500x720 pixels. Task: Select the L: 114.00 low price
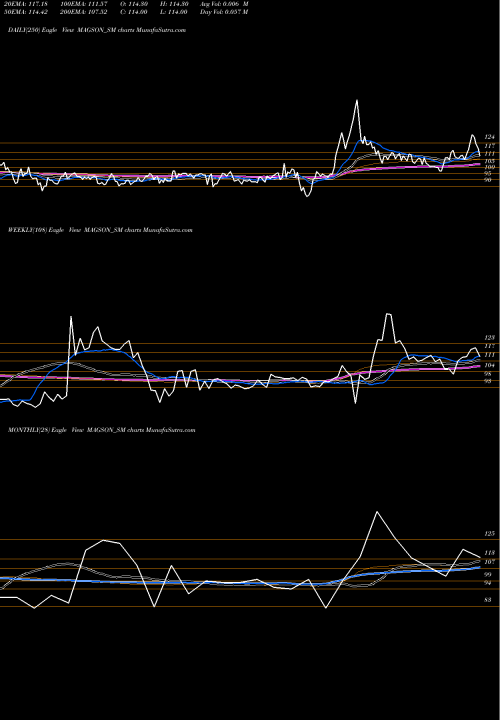point(174,12)
